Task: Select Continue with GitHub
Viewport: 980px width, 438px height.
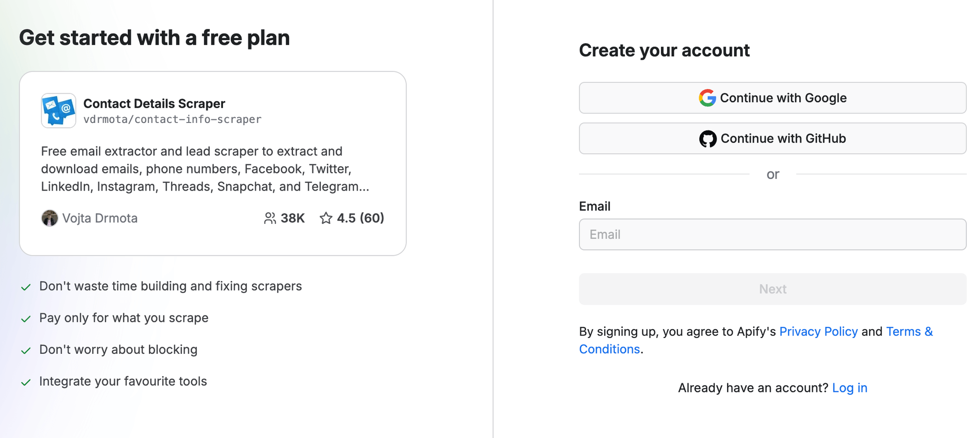Action: pos(773,138)
